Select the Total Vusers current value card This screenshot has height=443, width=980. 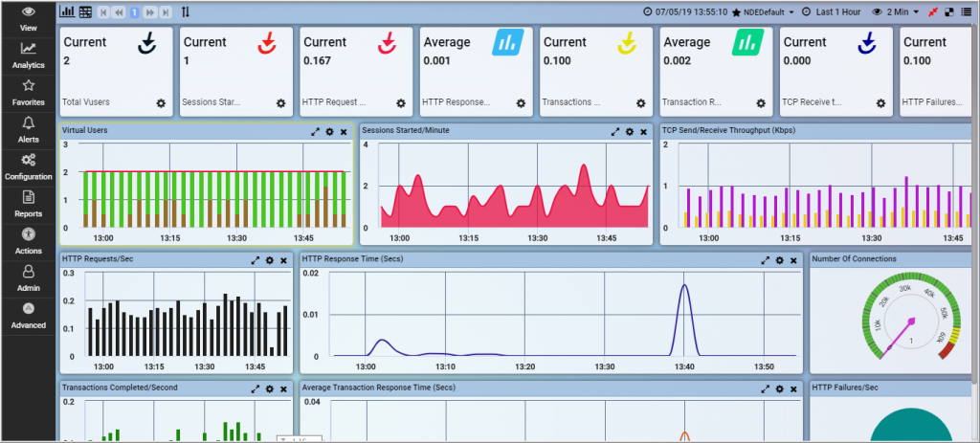[116, 72]
